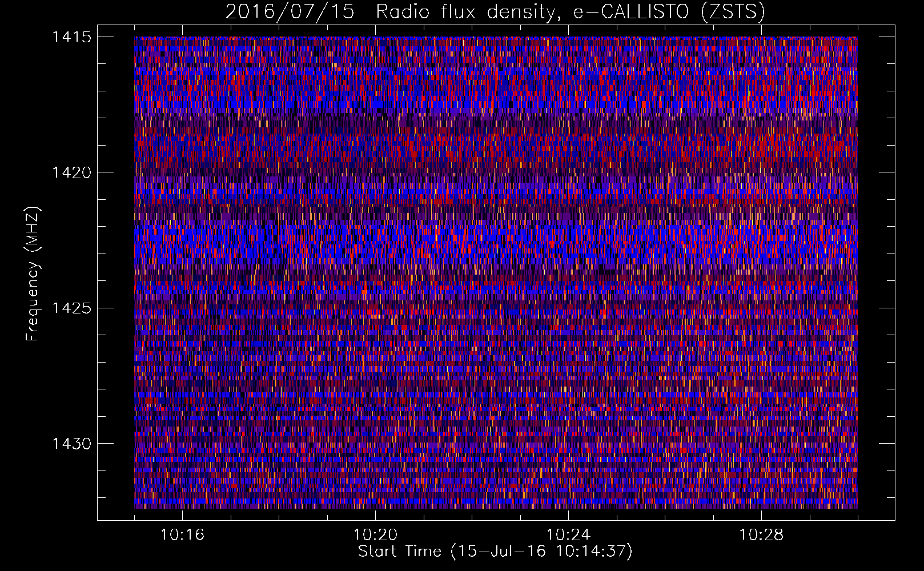
Task: Click the 10:20 time tick label
Action: click(x=375, y=535)
